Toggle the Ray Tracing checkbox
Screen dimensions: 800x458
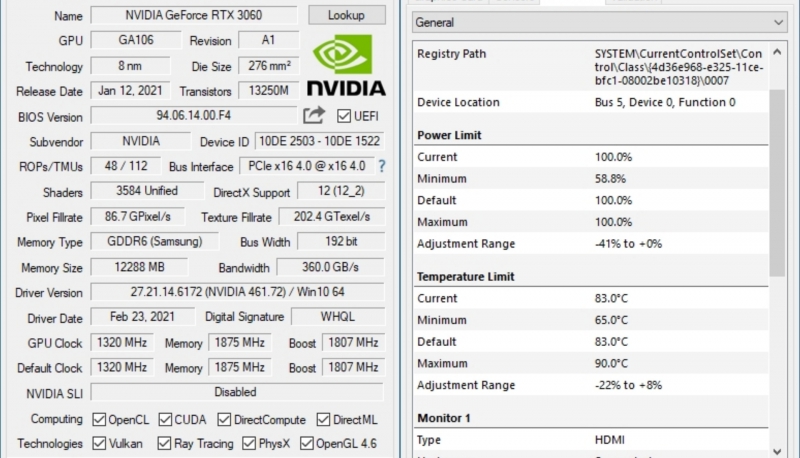(167, 444)
